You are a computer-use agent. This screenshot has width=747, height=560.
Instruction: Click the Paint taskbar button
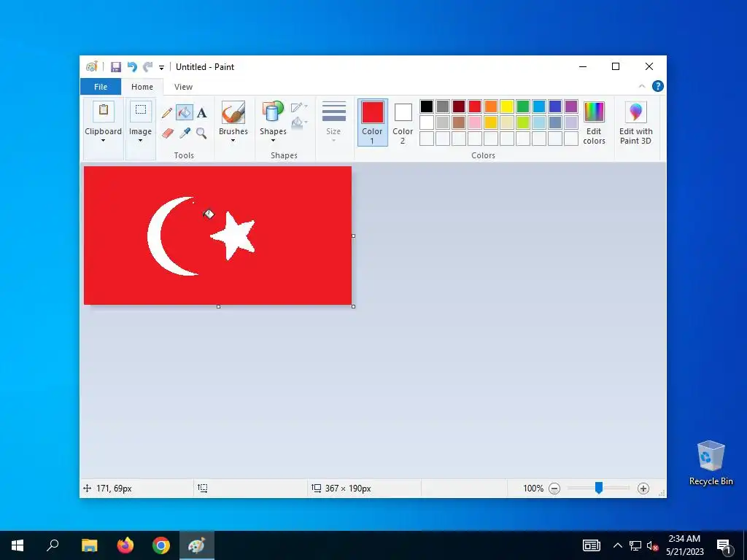(197, 545)
